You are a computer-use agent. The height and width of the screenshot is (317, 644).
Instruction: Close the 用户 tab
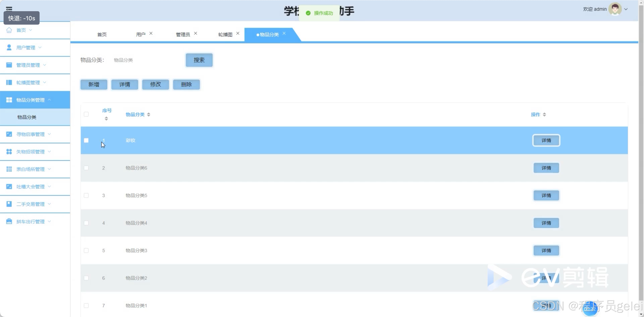point(151,33)
